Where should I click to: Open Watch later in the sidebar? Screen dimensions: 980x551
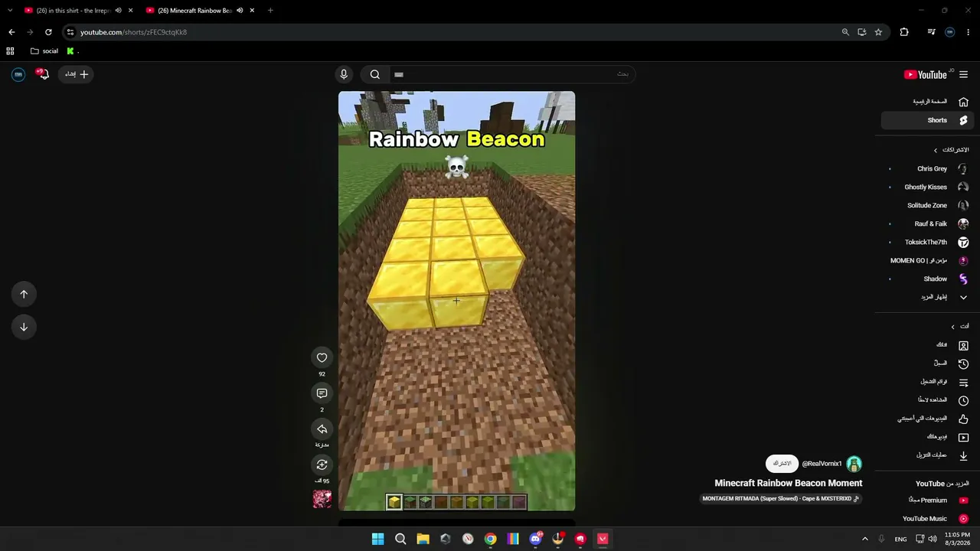tap(927, 400)
